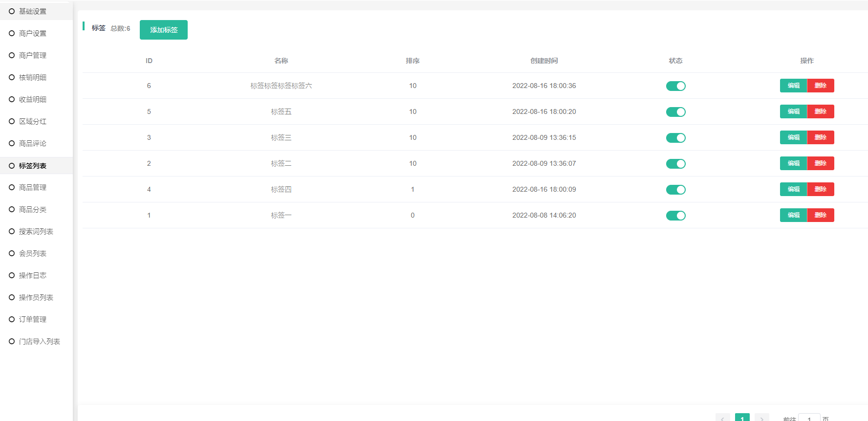
Task: Disable status switch for 标签标签标签标签六
Action: coord(675,86)
